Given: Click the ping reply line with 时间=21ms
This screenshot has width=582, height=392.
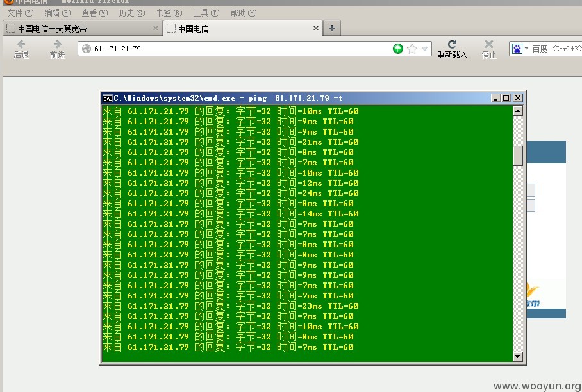Looking at the screenshot, I should coord(231,142).
